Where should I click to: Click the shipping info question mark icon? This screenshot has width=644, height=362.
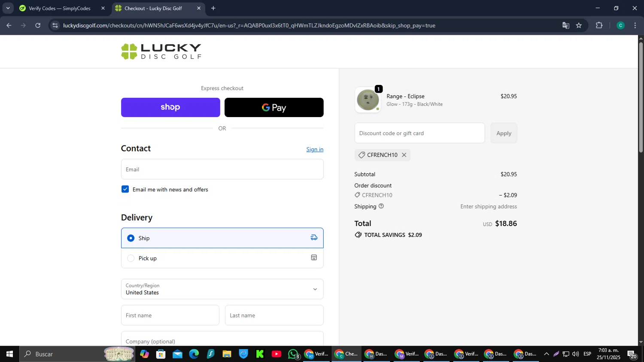(381, 206)
